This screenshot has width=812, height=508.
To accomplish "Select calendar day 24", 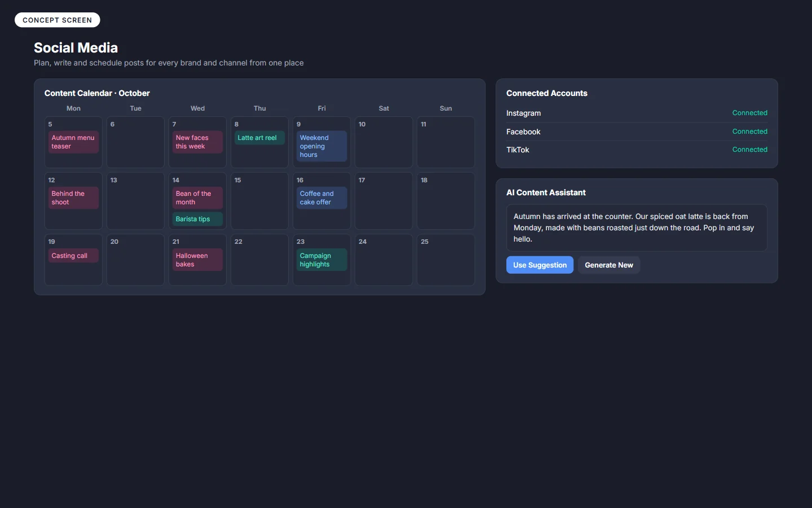I will [x=383, y=260].
